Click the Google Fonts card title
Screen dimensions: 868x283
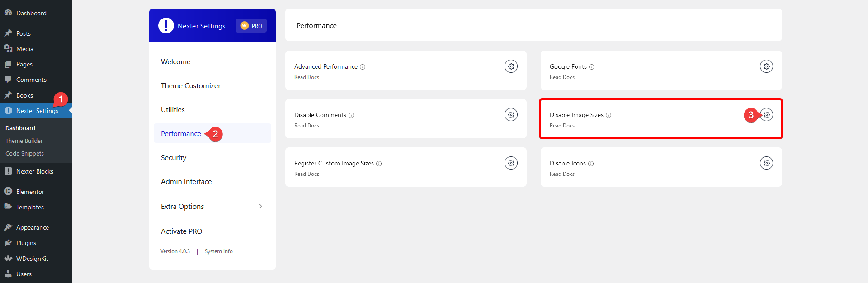point(568,67)
